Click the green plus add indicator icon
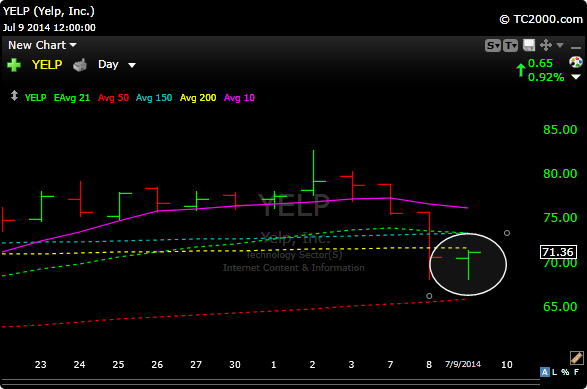 14,65
